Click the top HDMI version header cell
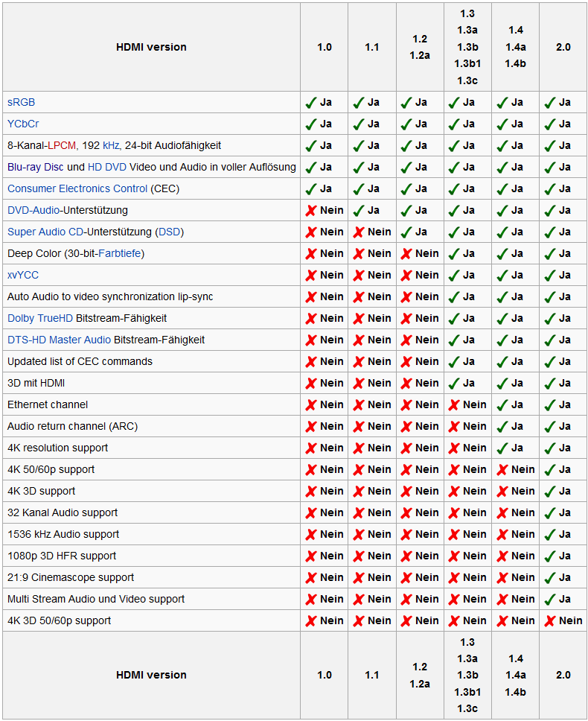This screenshot has height=721, width=588. tap(151, 47)
